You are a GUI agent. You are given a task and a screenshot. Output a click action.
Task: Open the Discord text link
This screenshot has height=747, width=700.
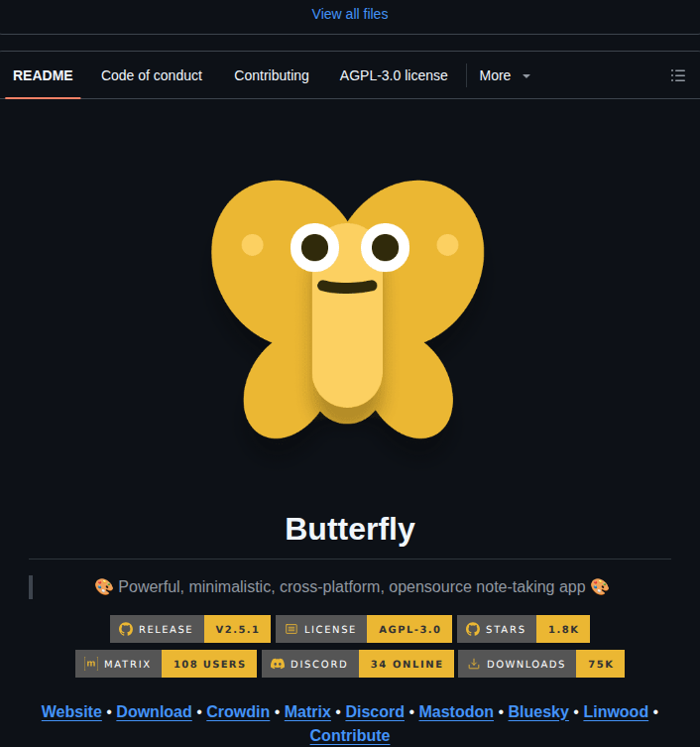375,711
